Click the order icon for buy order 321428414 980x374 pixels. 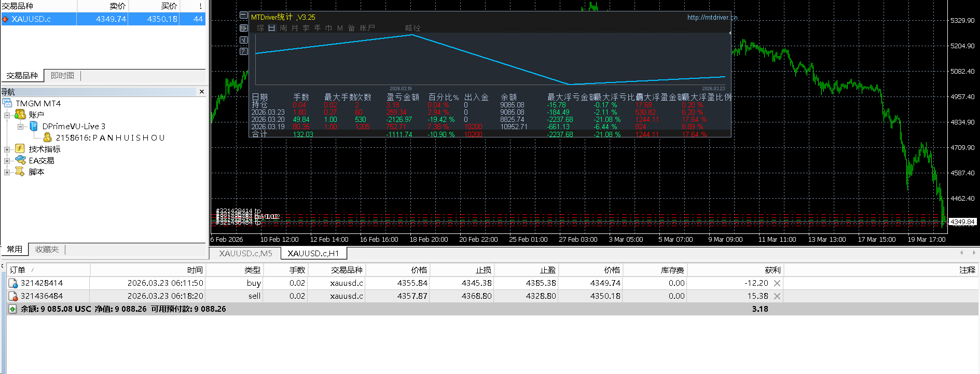coord(13,283)
